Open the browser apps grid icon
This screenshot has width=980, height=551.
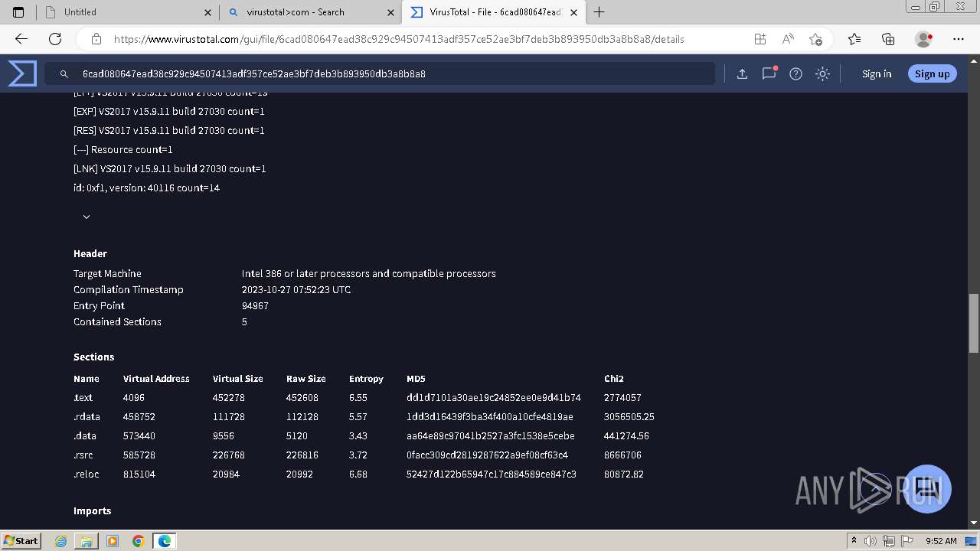pos(759,39)
